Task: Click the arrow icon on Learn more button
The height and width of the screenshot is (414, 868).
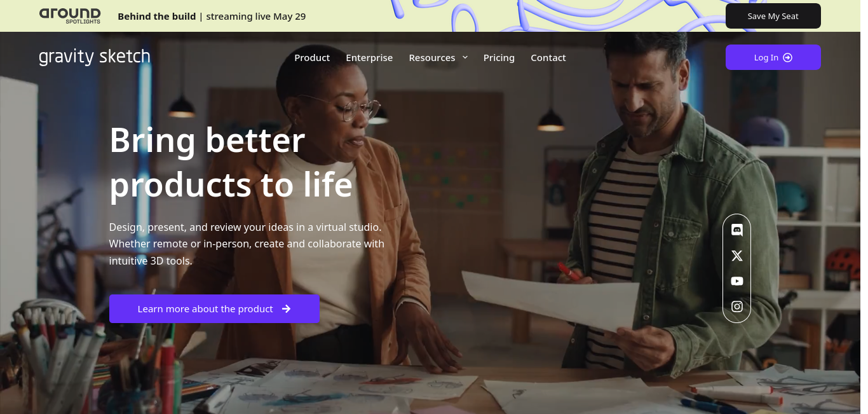Action: [286, 308]
